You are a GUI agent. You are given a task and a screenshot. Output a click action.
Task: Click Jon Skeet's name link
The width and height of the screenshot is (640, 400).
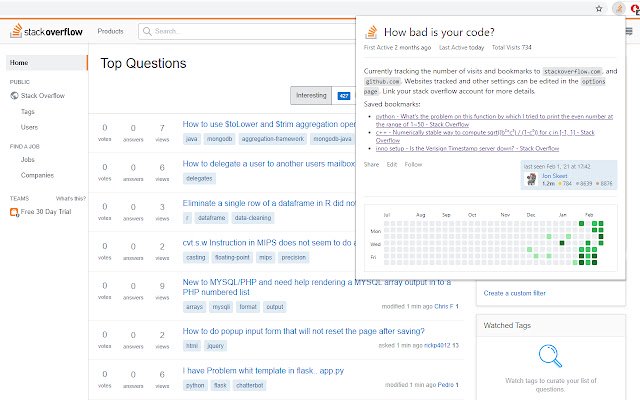point(555,176)
